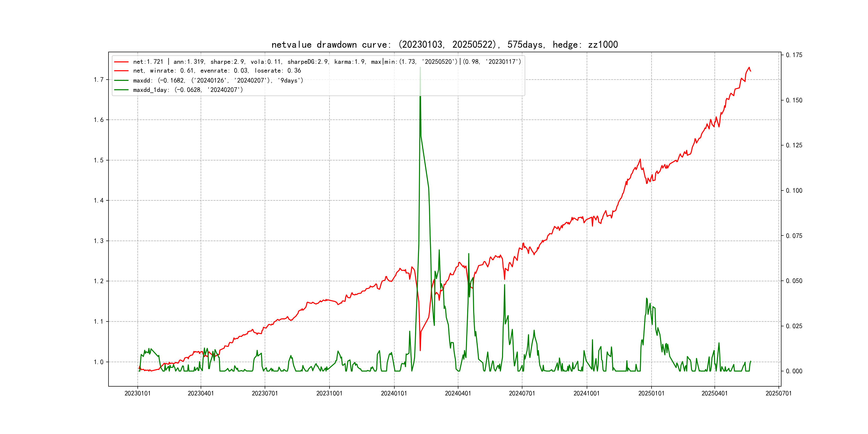The image size is (868, 434).
Task: Click the 0.050 right y-axis label
Action: [794, 281]
